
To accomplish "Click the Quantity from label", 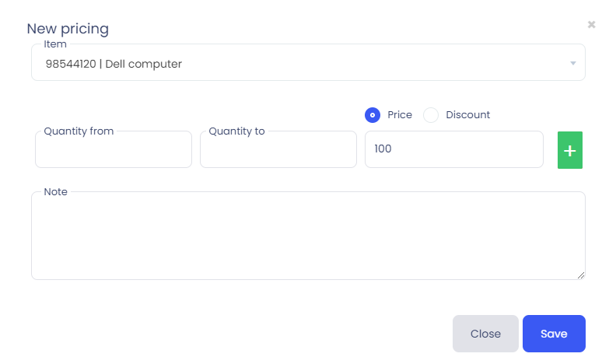I will pyautogui.click(x=79, y=131).
